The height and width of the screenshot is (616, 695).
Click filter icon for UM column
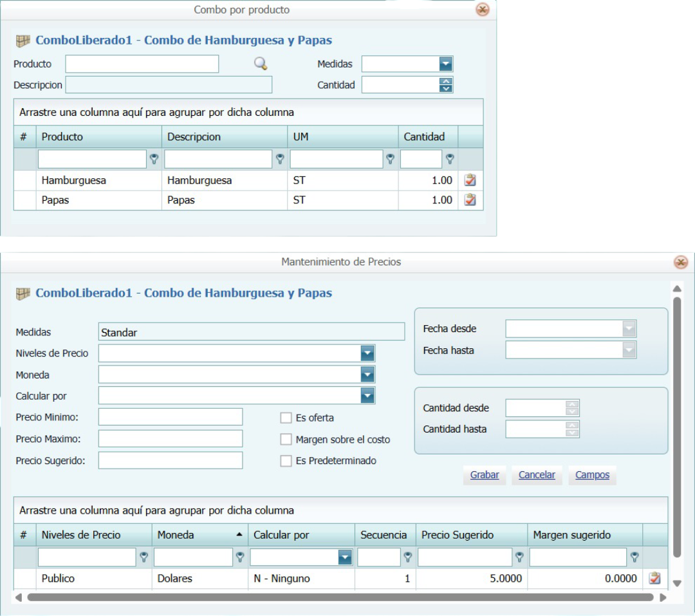click(390, 159)
